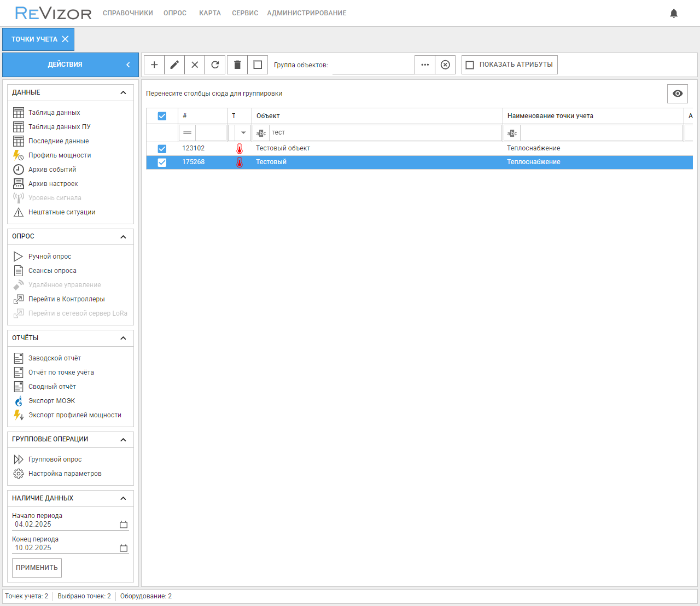
Task: Start Групповой опрос
Action: click(55, 459)
